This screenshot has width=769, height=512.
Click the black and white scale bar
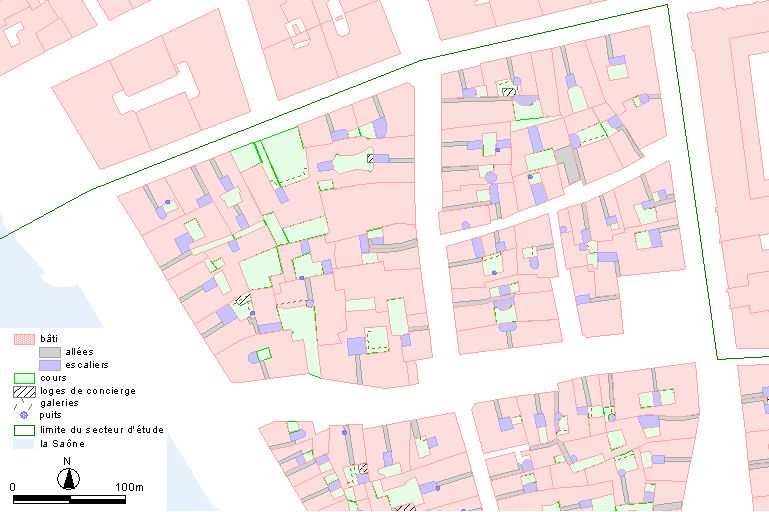pyautogui.click(x=69, y=499)
